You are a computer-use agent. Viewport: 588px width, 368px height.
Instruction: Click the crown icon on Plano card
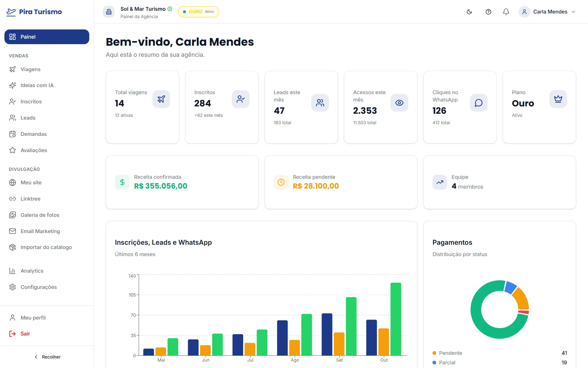558,99
